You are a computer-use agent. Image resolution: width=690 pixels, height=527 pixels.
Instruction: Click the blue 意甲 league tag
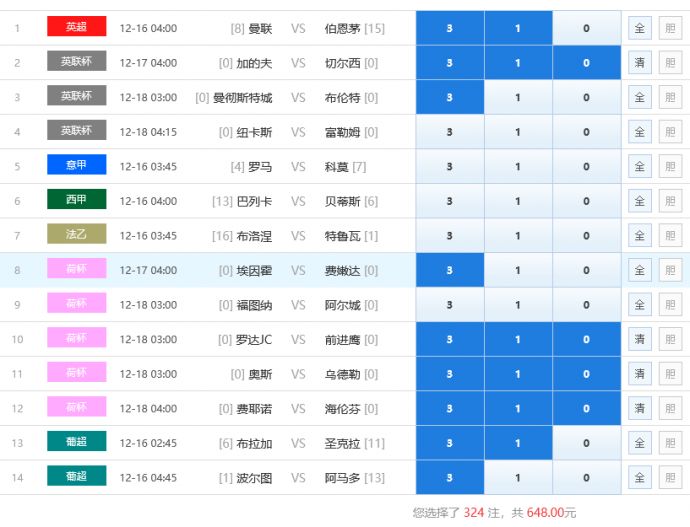76,166
